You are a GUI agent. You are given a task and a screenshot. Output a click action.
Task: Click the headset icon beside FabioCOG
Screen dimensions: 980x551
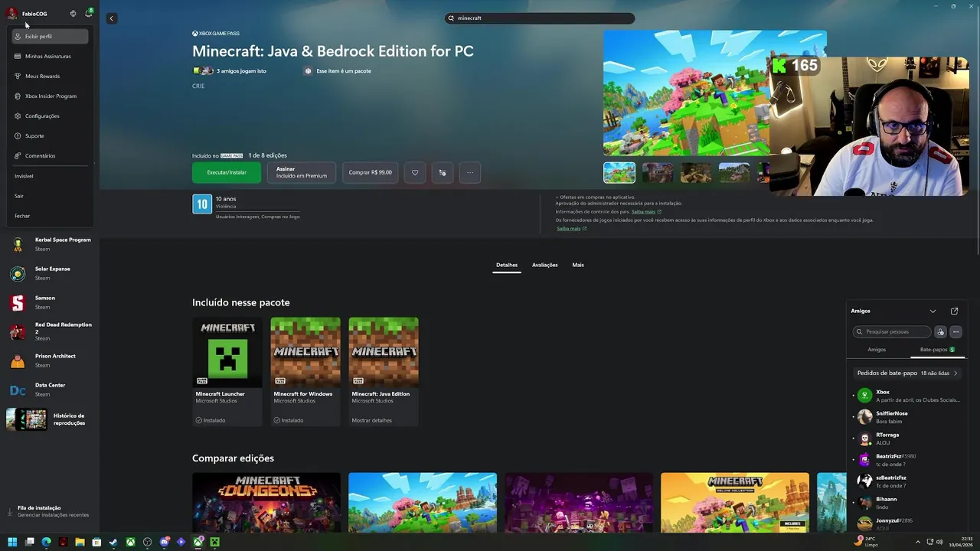(x=73, y=14)
